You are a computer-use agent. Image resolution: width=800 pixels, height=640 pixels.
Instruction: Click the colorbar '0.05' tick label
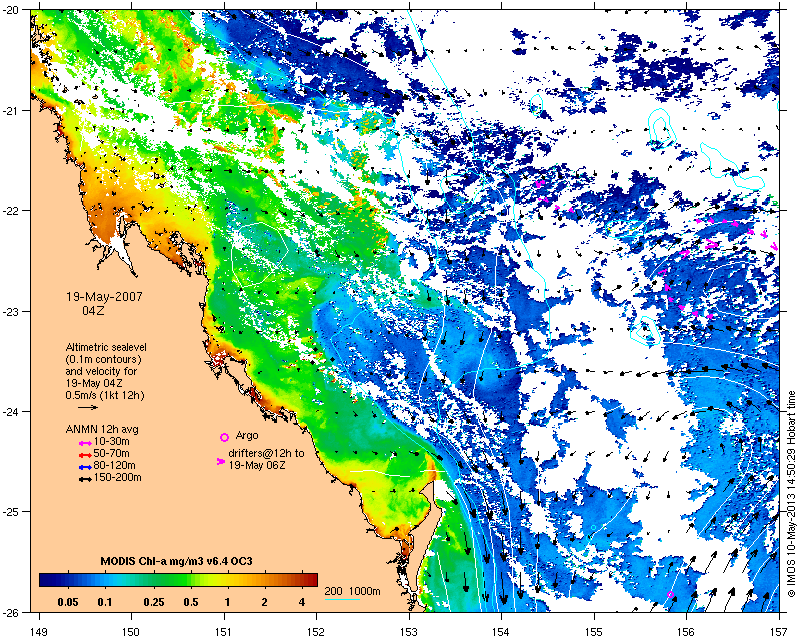pos(68,602)
